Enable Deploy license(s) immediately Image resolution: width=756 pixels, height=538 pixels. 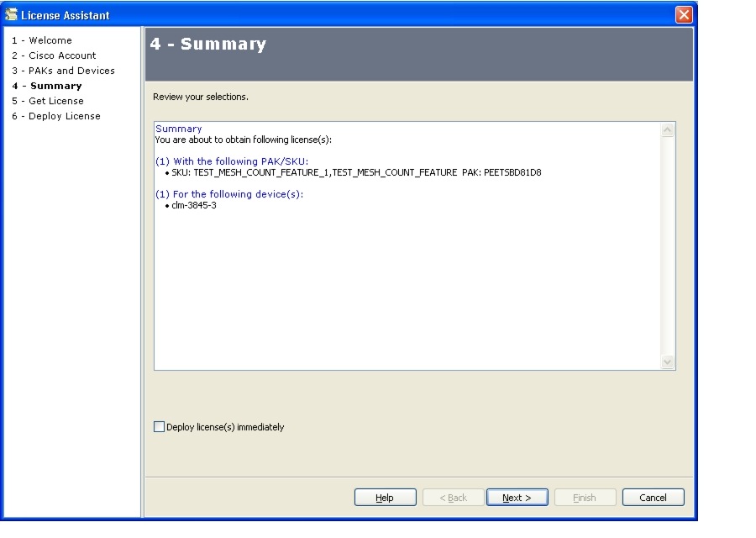(158, 427)
